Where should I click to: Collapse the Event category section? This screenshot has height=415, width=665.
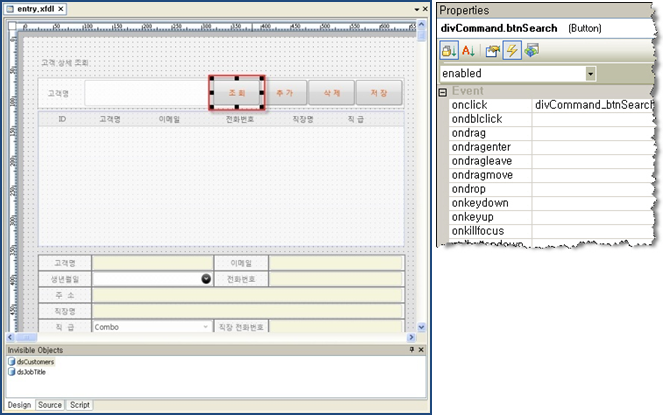pos(443,92)
